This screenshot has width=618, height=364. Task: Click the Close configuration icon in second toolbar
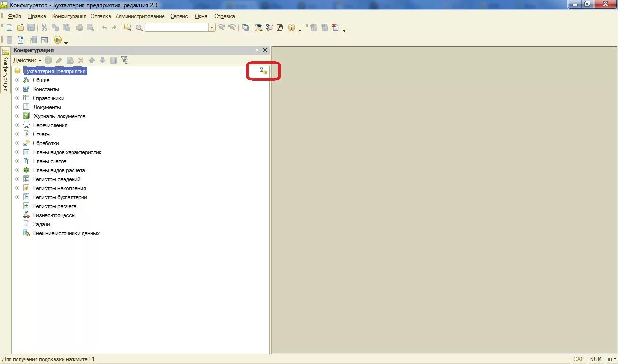pyautogui.click(x=21, y=40)
